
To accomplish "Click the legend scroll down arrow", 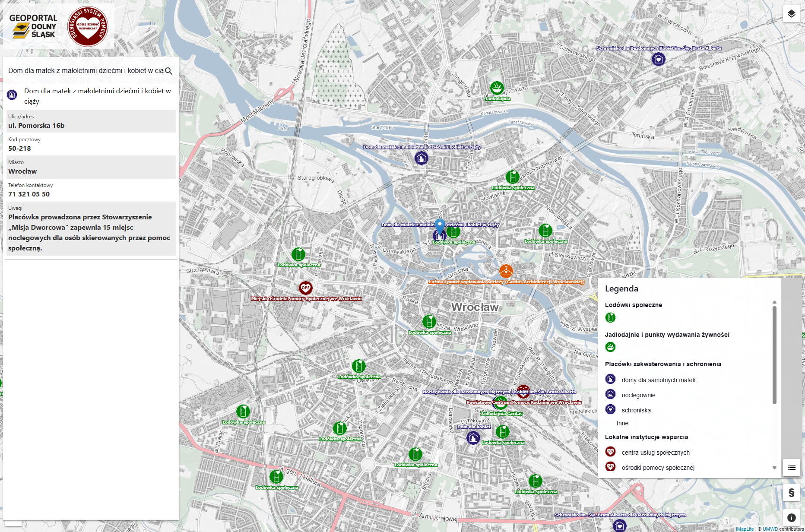I will (774, 468).
